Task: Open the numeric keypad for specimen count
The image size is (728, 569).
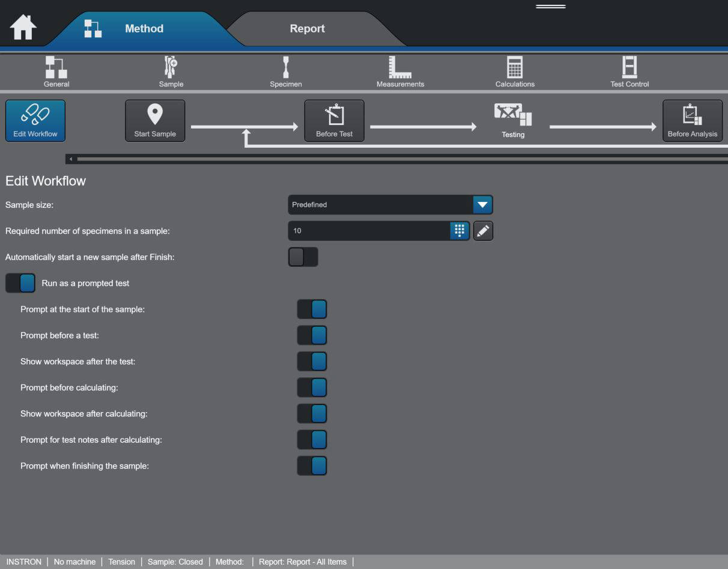Action: 458,231
